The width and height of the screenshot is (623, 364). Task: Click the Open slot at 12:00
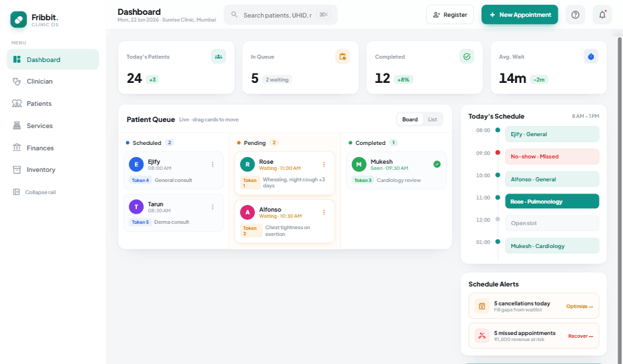552,223
